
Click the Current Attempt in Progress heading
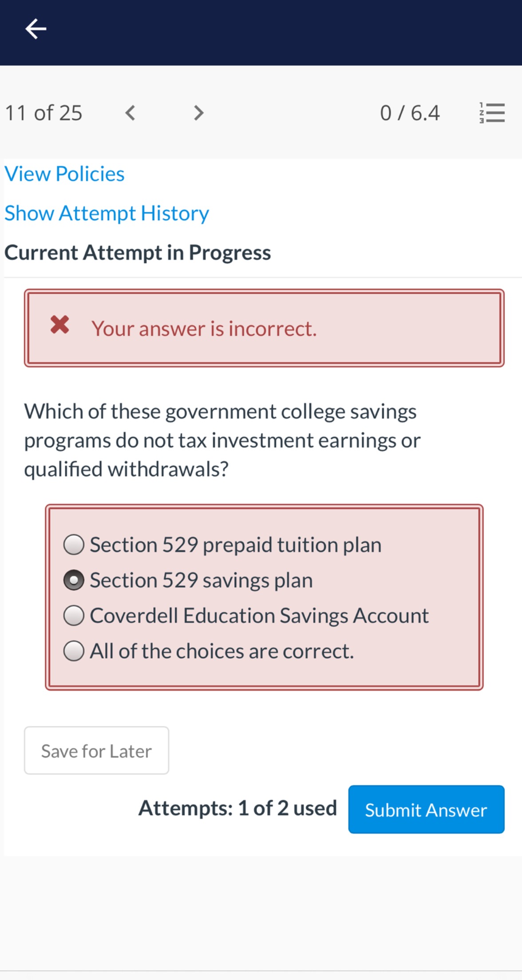click(x=138, y=252)
